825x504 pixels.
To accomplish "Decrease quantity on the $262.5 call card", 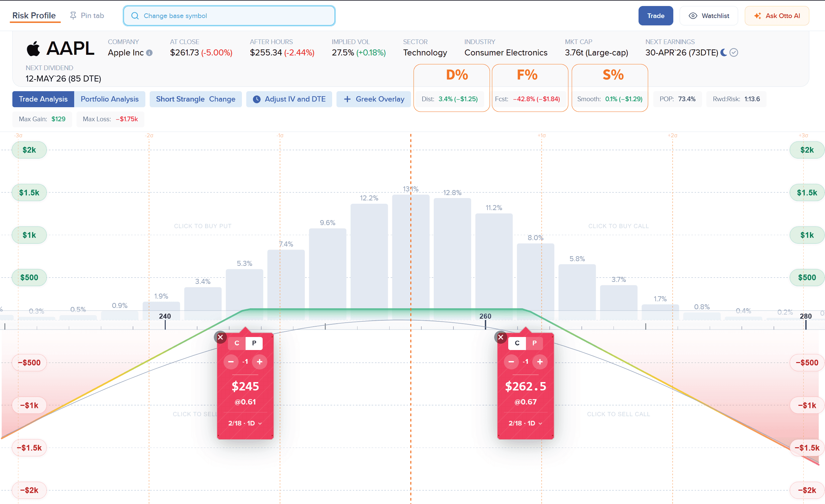I will [511, 362].
